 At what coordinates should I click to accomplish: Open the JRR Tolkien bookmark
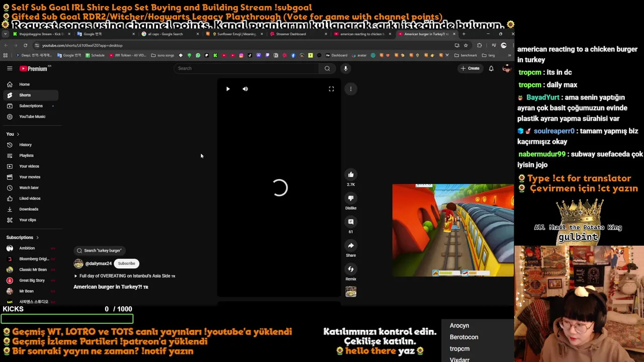tap(128, 55)
